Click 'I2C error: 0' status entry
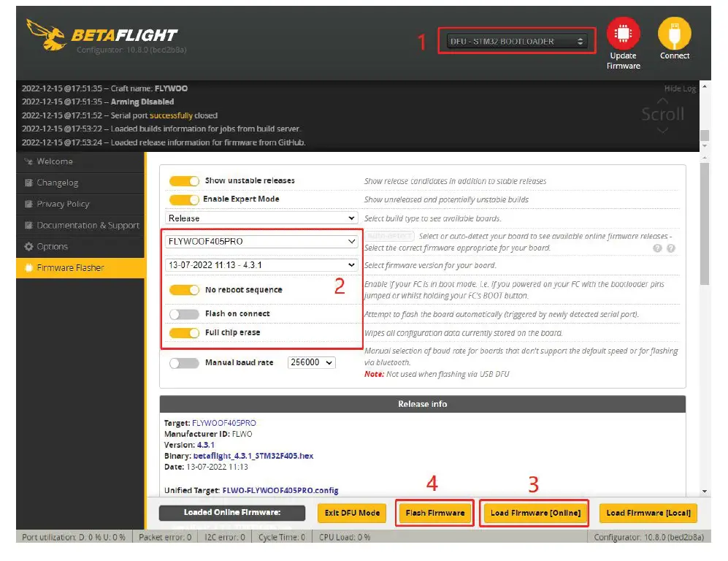728x561 pixels. point(225,538)
